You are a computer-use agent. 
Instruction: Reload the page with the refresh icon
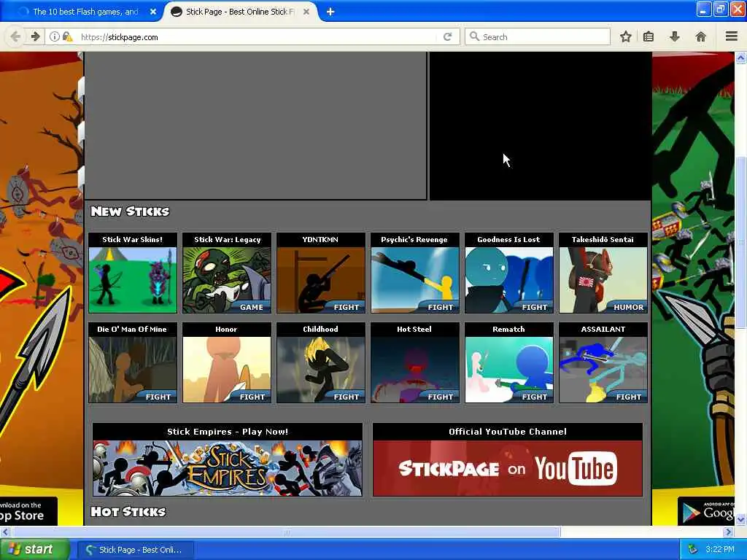coord(447,36)
